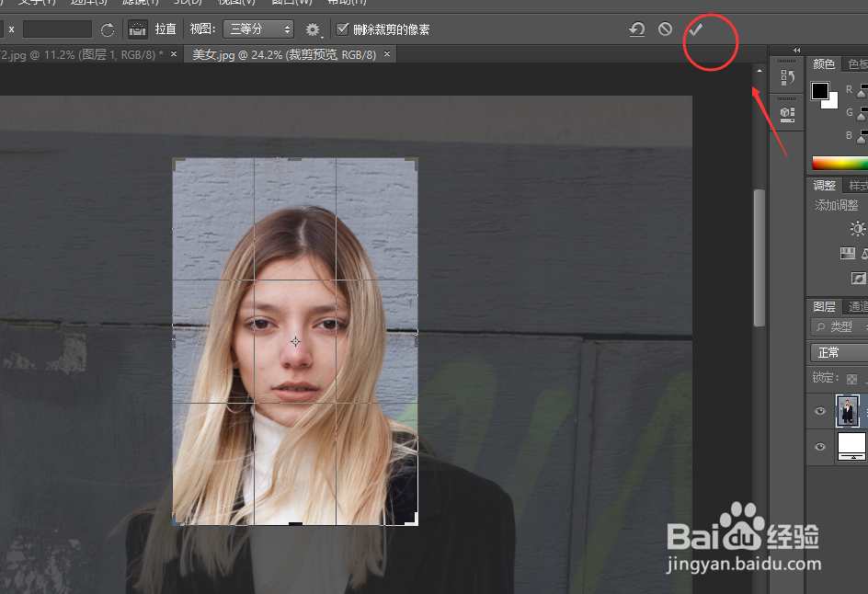
Task: Click the 拉直 straighten button label
Action: point(165,29)
